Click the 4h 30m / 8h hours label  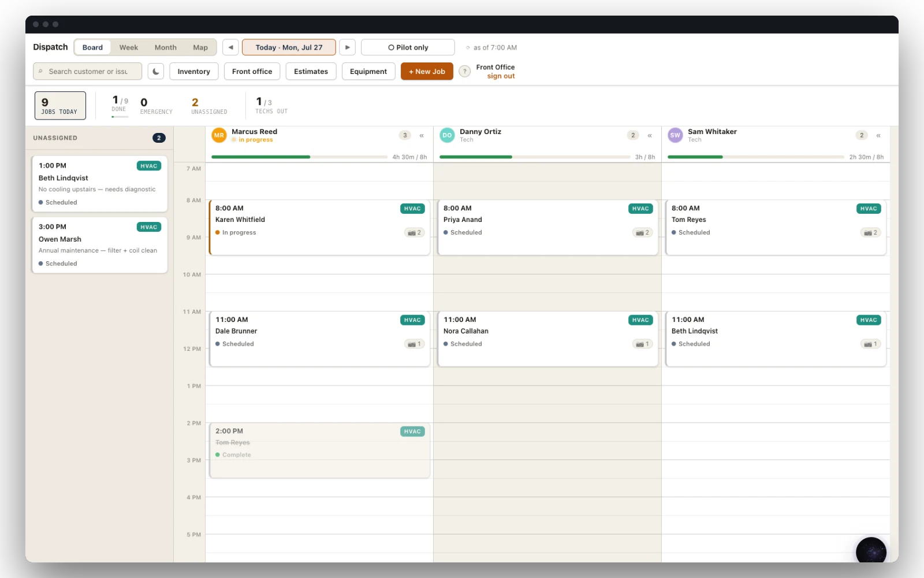tap(409, 157)
